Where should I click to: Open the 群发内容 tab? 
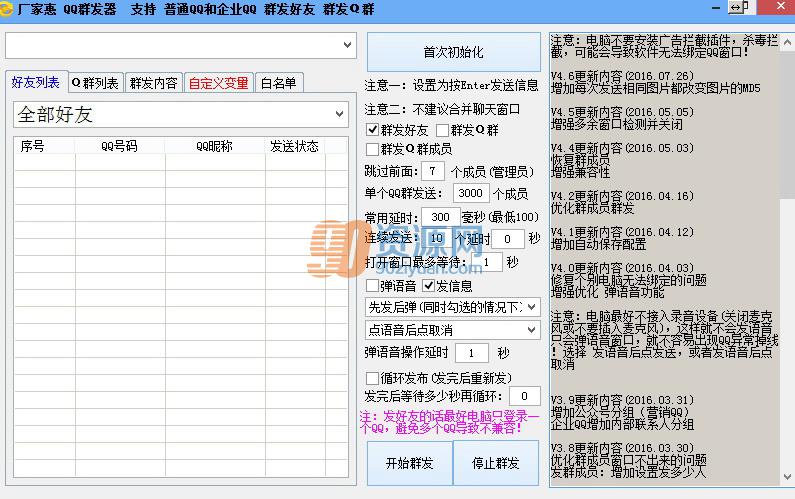pos(154,83)
